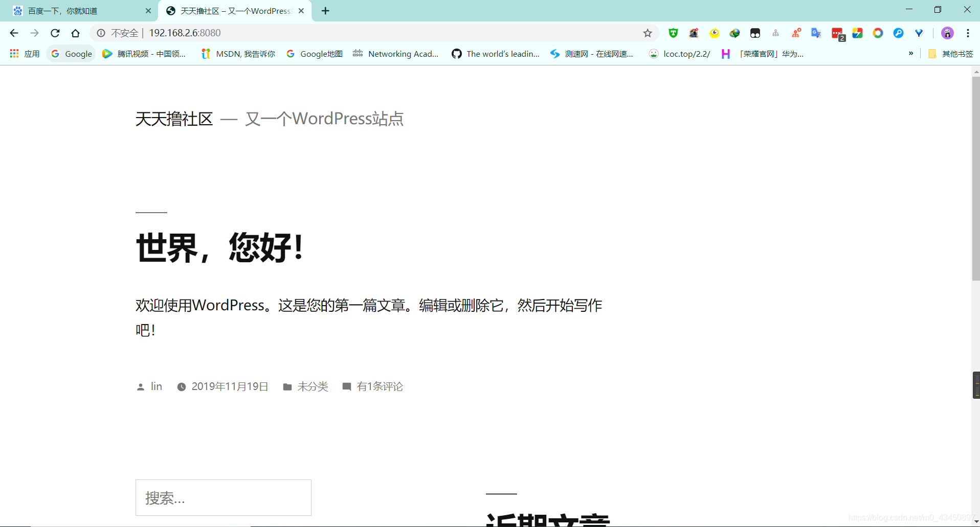Image resolution: width=980 pixels, height=527 pixels.
Task: Open the Tampermonkey extension
Action: click(x=755, y=33)
